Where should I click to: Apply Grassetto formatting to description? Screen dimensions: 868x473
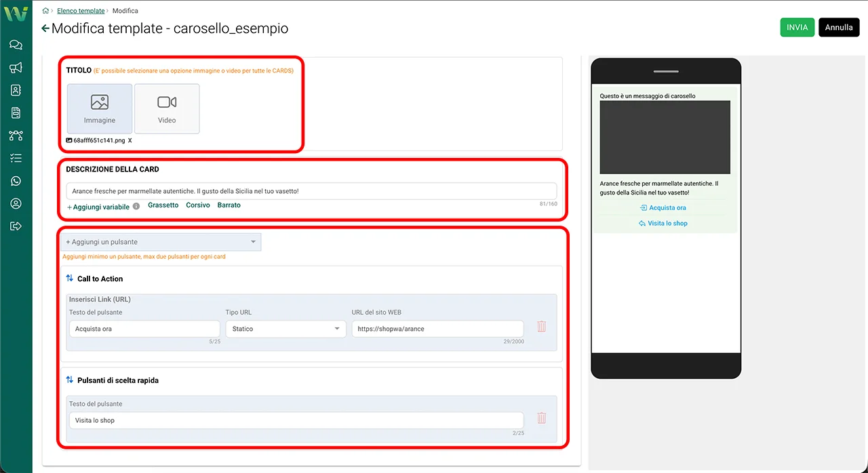coord(163,205)
